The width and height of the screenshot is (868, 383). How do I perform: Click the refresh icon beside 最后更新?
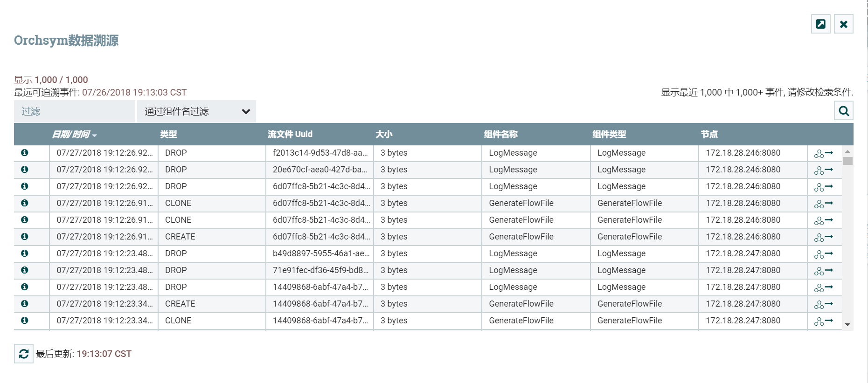coord(24,354)
